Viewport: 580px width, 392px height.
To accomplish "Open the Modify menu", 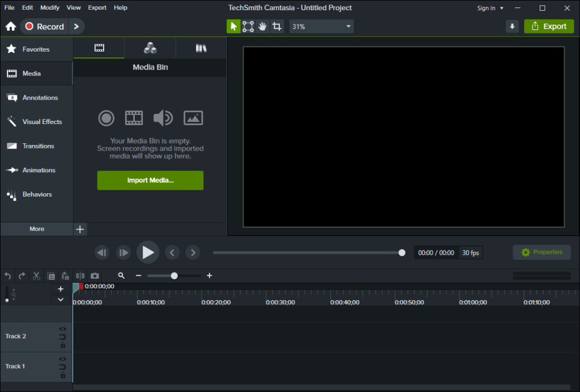I will coord(50,7).
